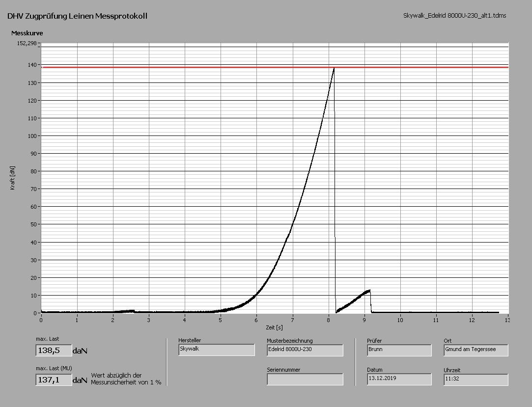
Task: Click the Uhrzeit label
Action: coord(452,370)
